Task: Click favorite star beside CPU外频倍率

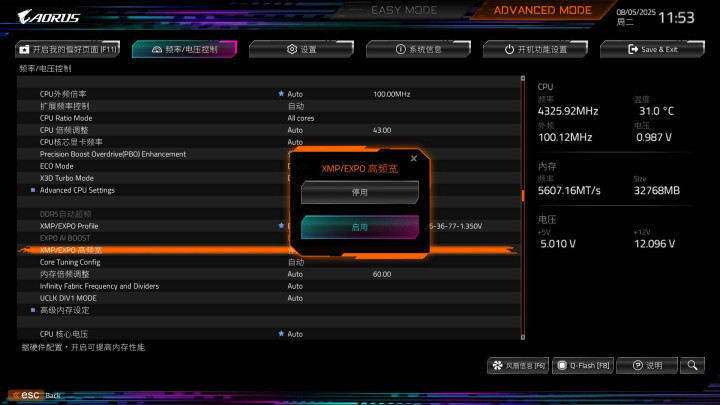Action: click(x=281, y=94)
